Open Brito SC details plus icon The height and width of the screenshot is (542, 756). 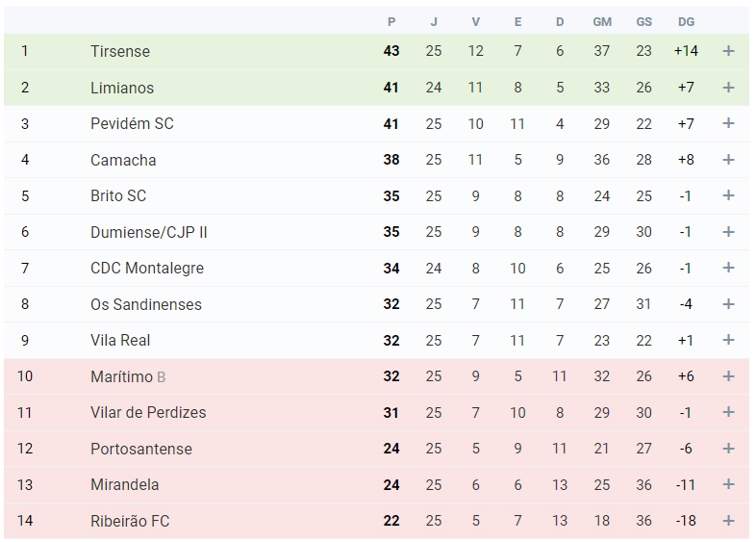[x=728, y=195]
